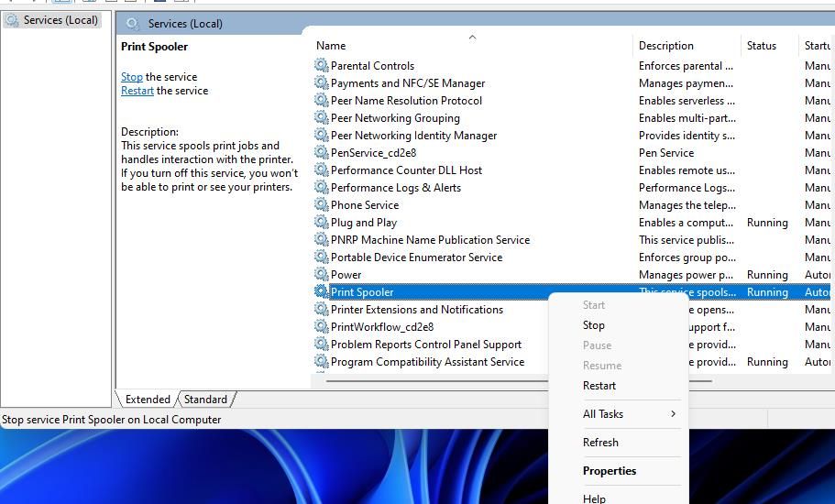Click the PrintWorkflow_cd2e8 gear icon
Viewport: 835px width, 504px height.
321,326
